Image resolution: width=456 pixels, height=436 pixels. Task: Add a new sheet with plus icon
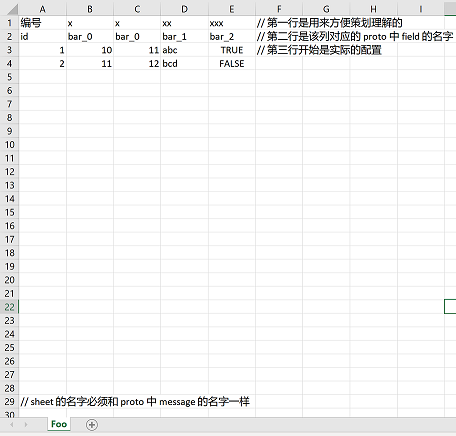click(x=92, y=425)
